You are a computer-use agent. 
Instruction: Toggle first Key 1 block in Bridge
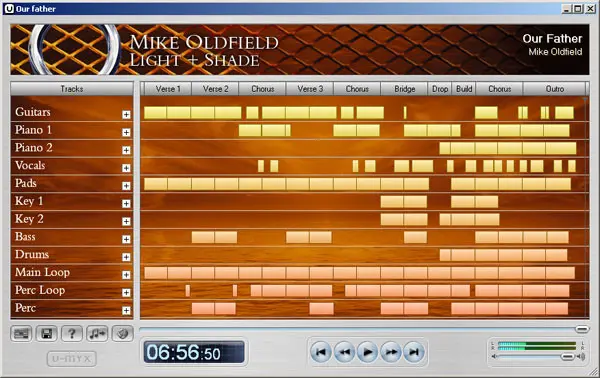tap(392, 202)
